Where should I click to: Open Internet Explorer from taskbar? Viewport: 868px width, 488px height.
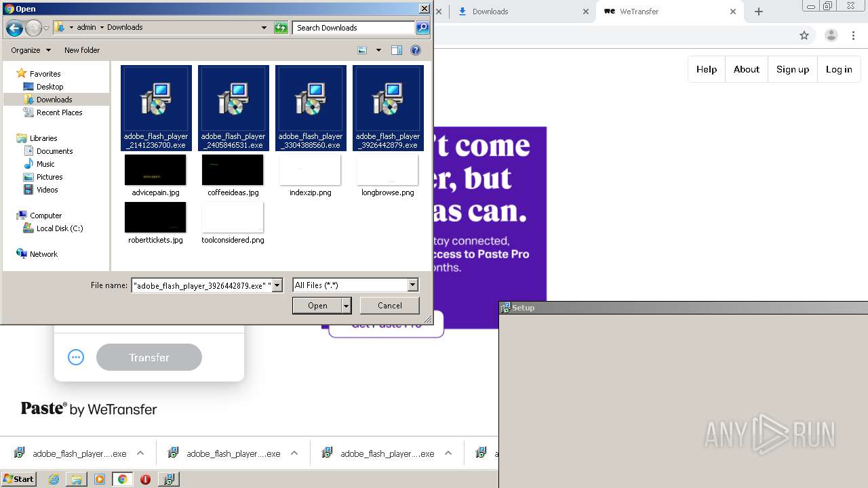[54, 479]
